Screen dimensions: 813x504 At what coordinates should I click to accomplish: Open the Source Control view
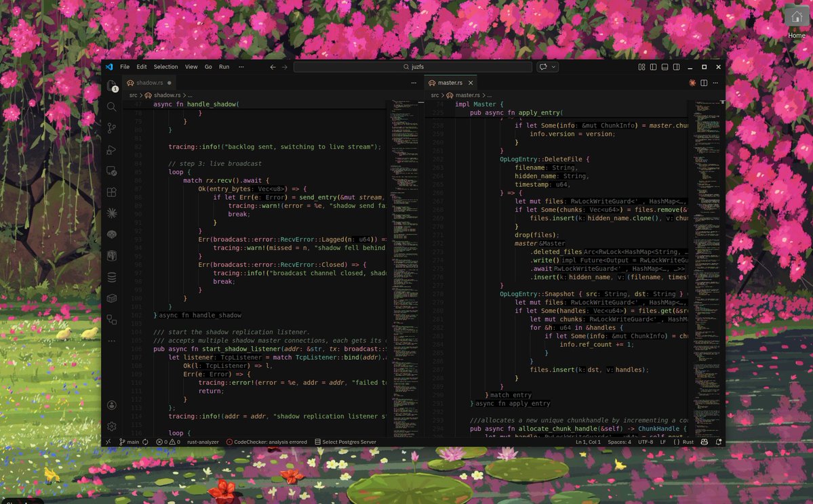pos(111,128)
